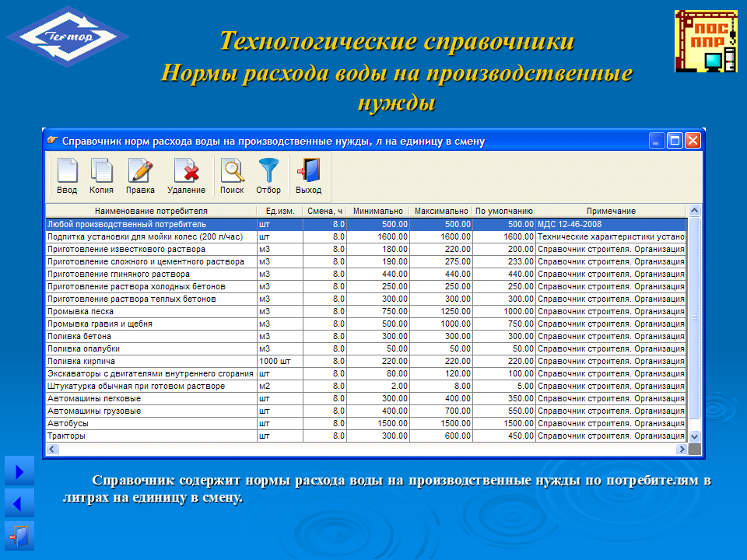The width and height of the screenshot is (747, 560).
Task: Click the Примечание column header
Action: [x=611, y=211]
